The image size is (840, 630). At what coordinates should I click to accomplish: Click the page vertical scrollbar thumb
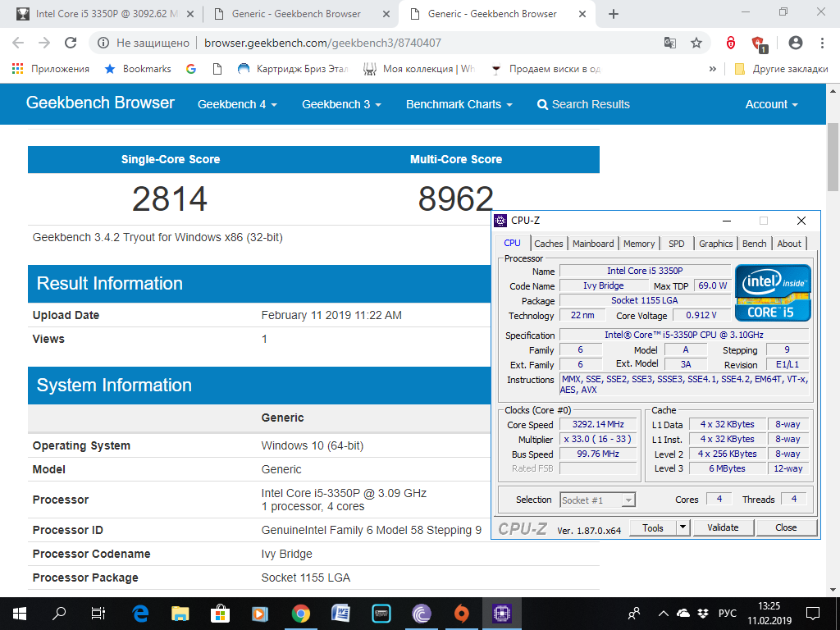point(833,157)
